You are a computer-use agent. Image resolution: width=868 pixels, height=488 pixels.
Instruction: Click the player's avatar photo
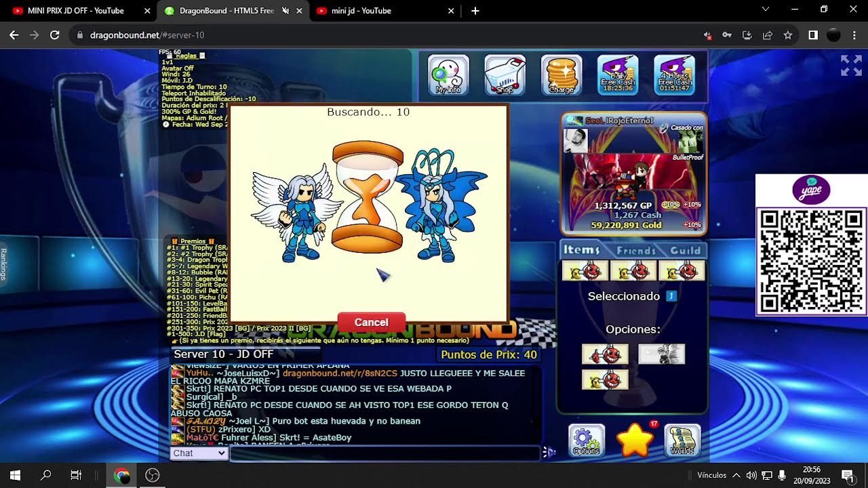click(576, 140)
